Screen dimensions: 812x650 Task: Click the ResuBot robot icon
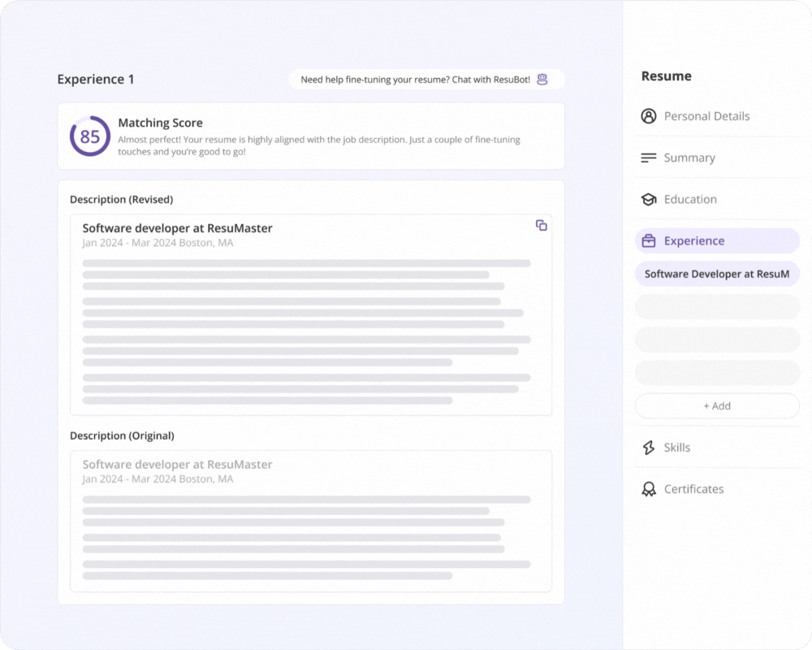coord(542,80)
